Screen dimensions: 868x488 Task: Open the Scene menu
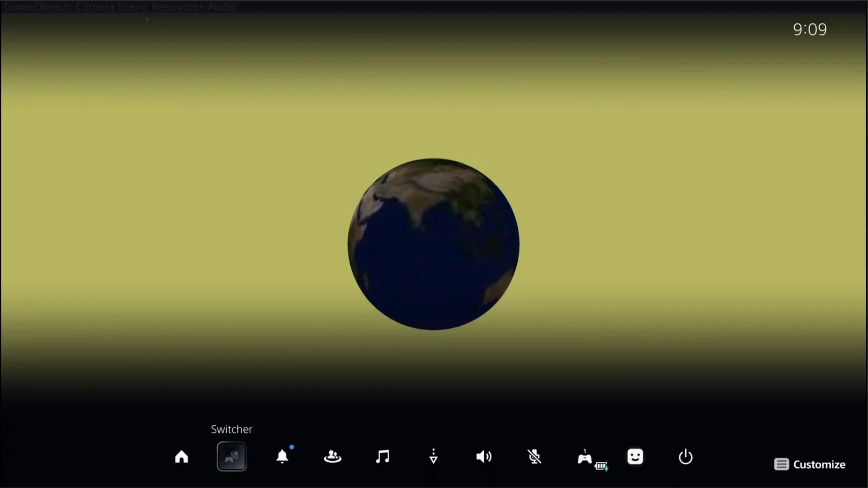pyautogui.click(x=133, y=7)
